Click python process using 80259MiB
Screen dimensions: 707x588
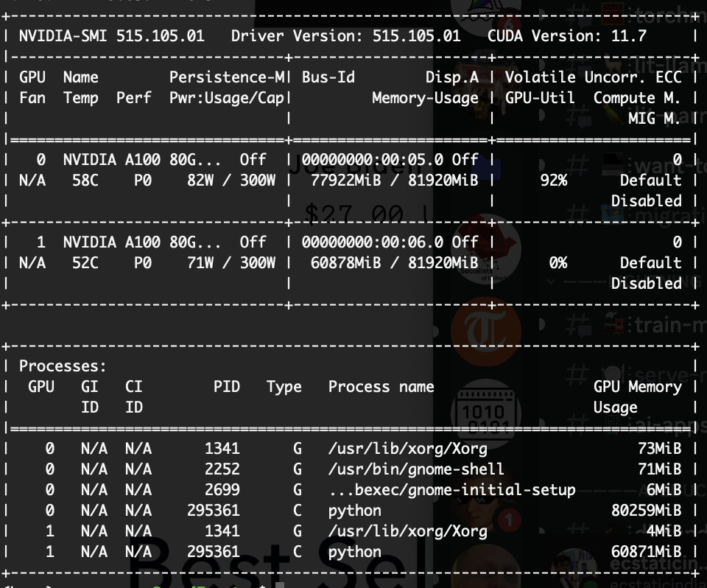[355, 511]
